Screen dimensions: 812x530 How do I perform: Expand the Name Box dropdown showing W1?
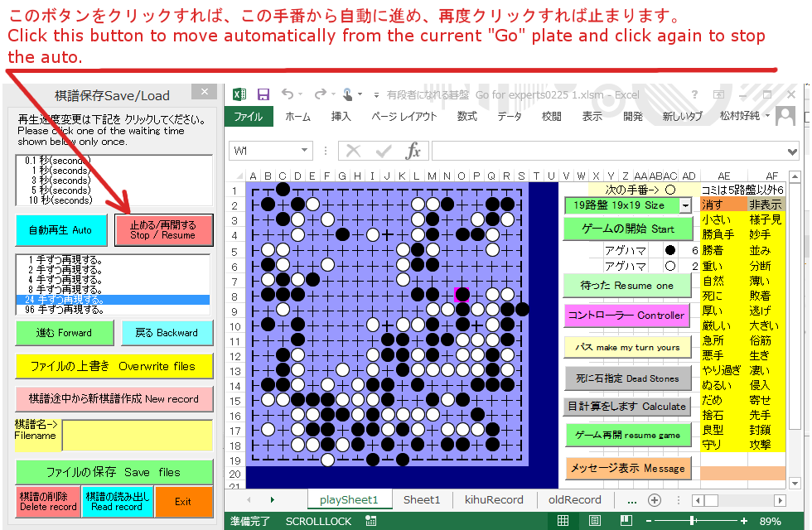pos(304,151)
